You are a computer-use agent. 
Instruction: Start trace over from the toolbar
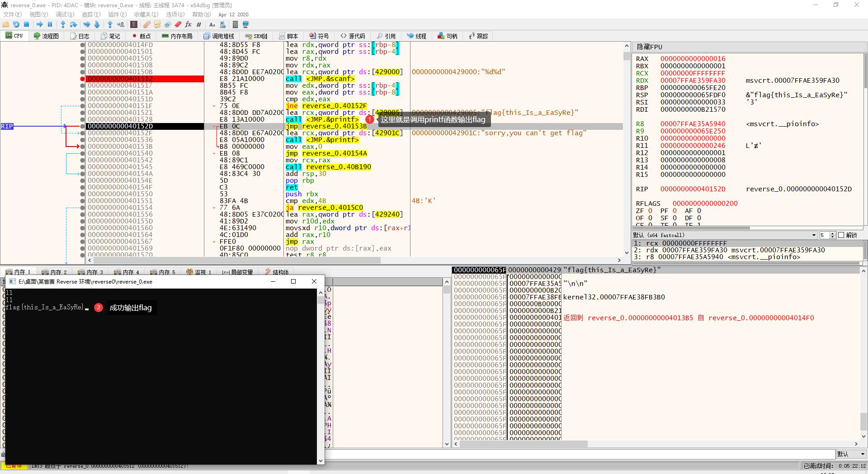coord(97,24)
